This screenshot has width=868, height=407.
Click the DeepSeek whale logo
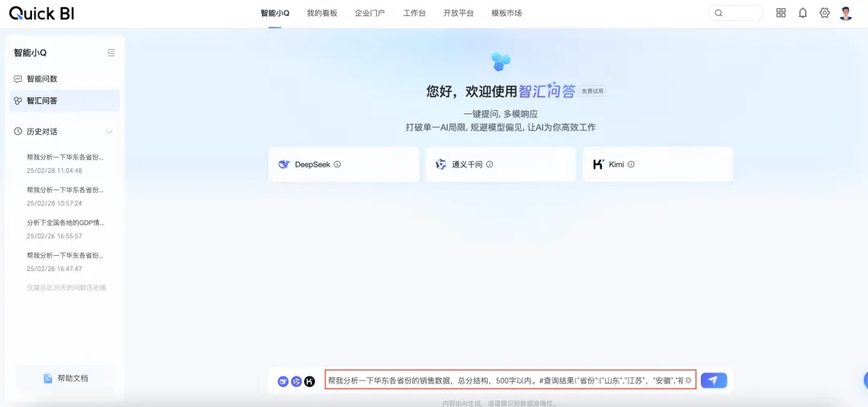(x=284, y=164)
